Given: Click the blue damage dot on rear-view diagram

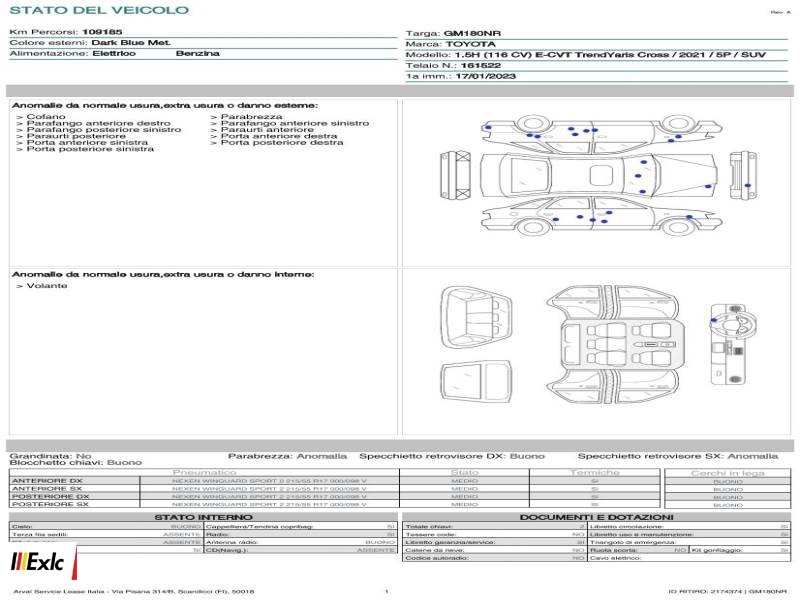Looking at the screenshot, I should point(747,186).
